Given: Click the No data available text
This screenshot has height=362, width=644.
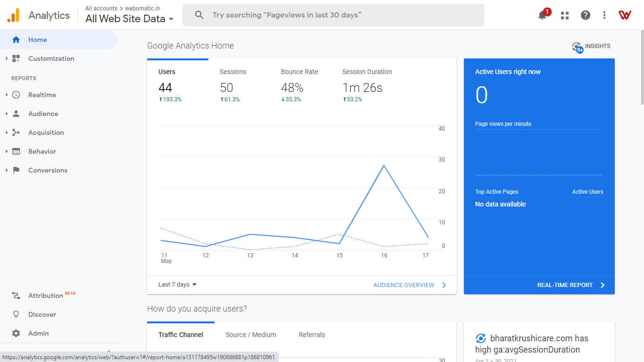Looking at the screenshot, I should pos(501,204).
